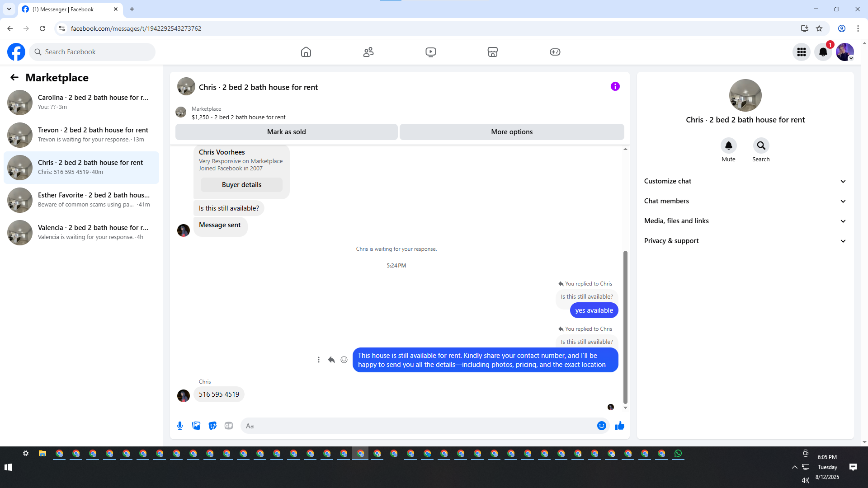Attach a photo using the image icon
Viewport: 868px width, 488px height.
pyautogui.click(x=196, y=426)
